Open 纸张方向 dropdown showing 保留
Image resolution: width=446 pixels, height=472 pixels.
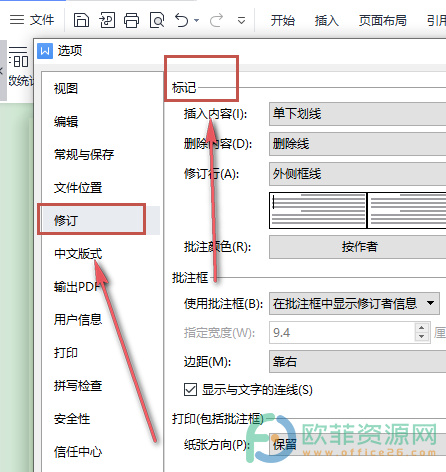coord(357,445)
